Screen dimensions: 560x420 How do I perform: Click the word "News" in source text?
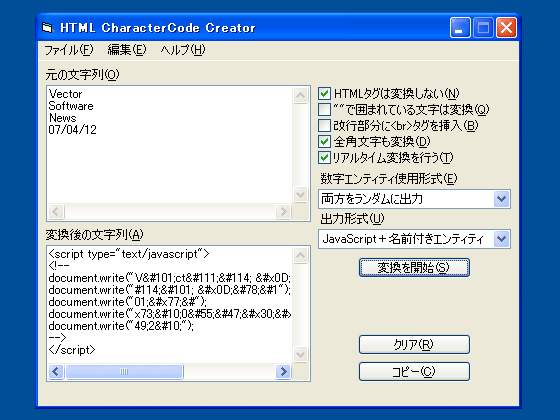[62, 118]
